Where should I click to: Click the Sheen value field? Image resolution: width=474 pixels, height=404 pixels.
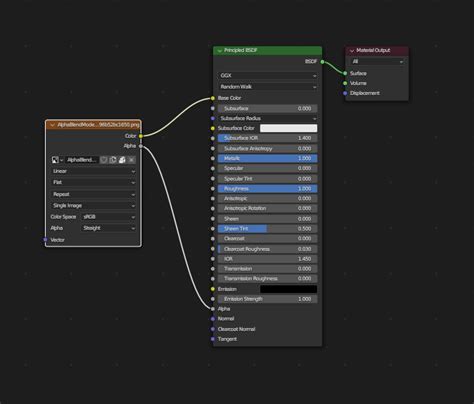pos(268,219)
